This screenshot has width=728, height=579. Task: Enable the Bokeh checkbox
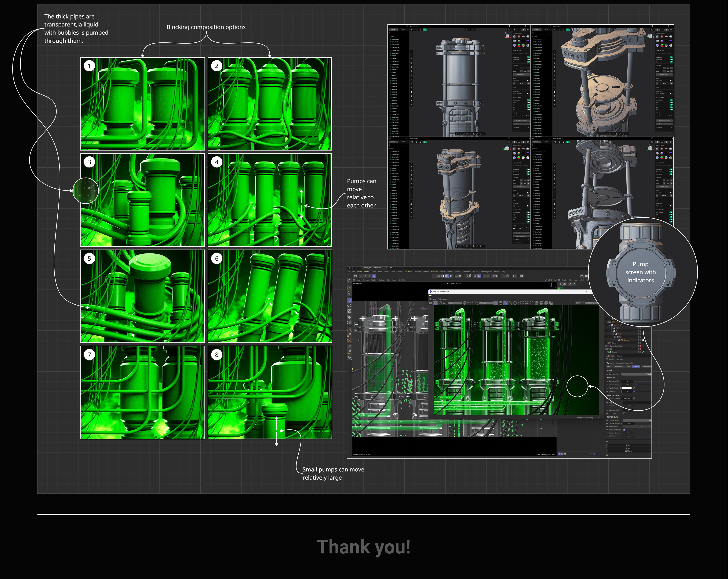click(x=624, y=413)
